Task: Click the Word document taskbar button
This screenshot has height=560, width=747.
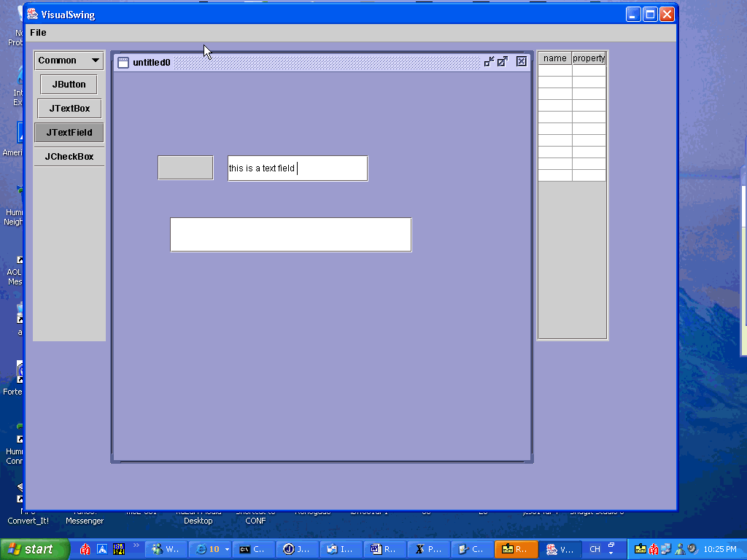Action: (384, 549)
